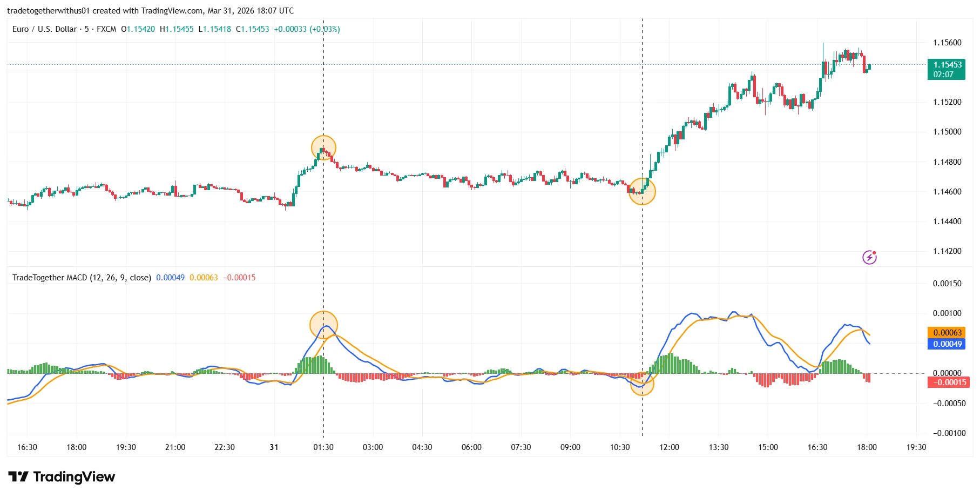Click the orange circle marker near 11:00 candle low

point(641,191)
